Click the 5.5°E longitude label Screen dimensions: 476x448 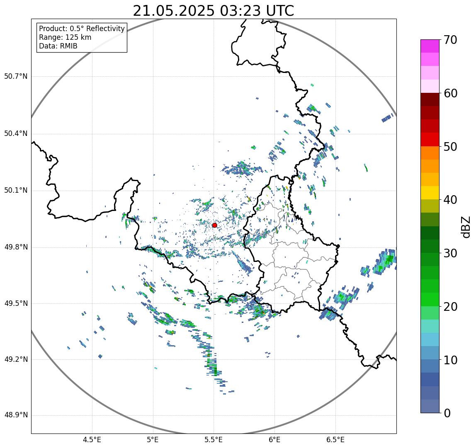[x=214, y=440]
